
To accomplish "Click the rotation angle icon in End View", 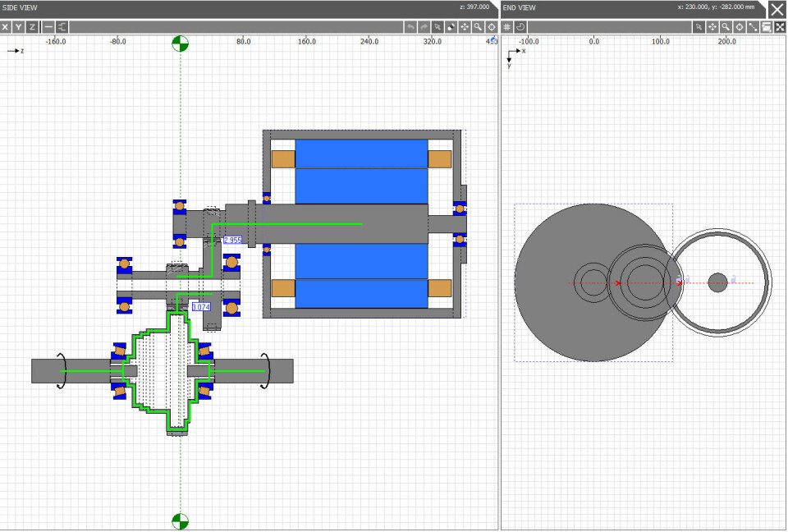I will click(x=521, y=27).
